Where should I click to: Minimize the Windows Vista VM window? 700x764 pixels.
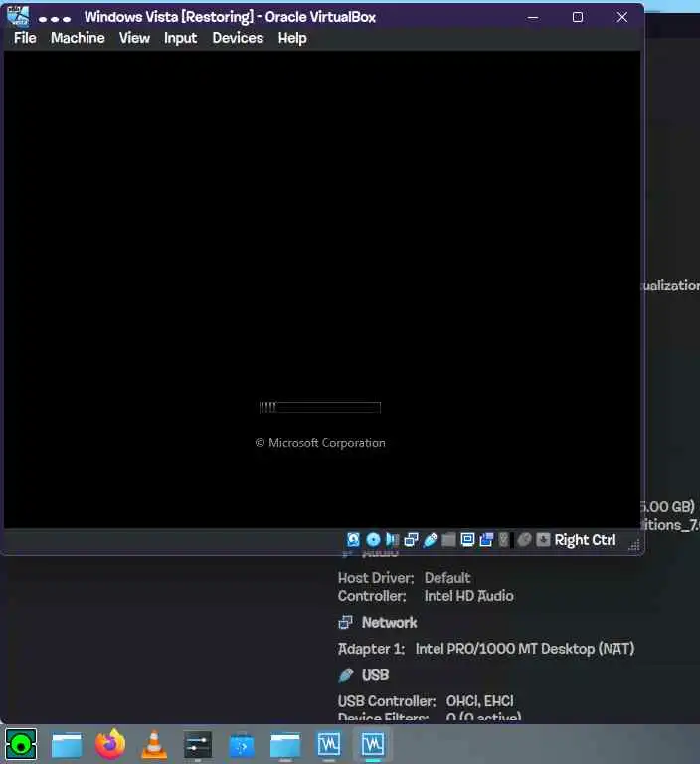pyautogui.click(x=533, y=18)
